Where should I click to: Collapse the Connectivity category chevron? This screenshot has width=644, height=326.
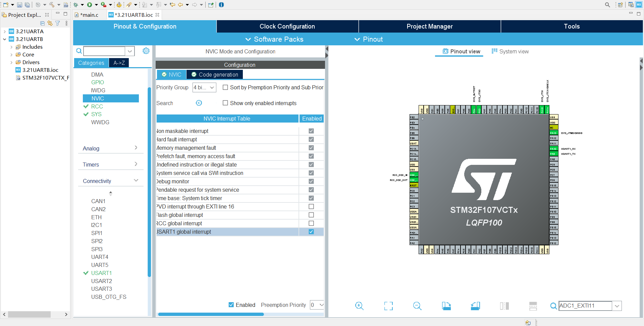(x=136, y=180)
